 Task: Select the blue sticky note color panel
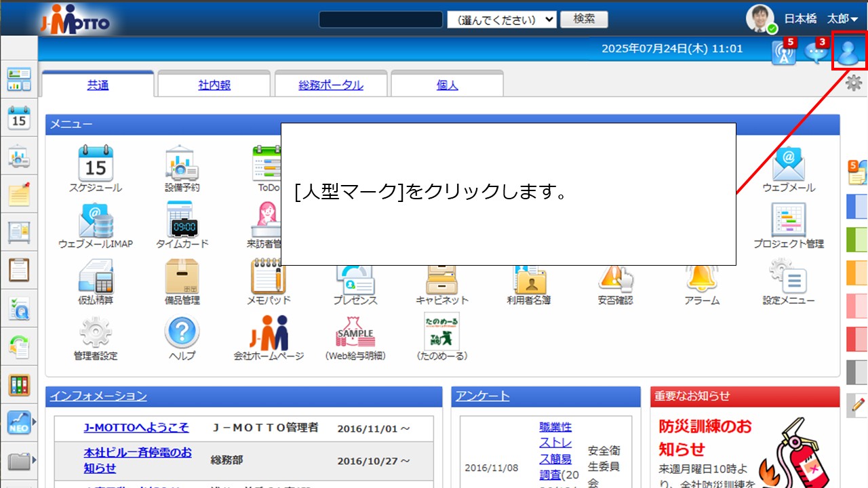tap(856, 207)
